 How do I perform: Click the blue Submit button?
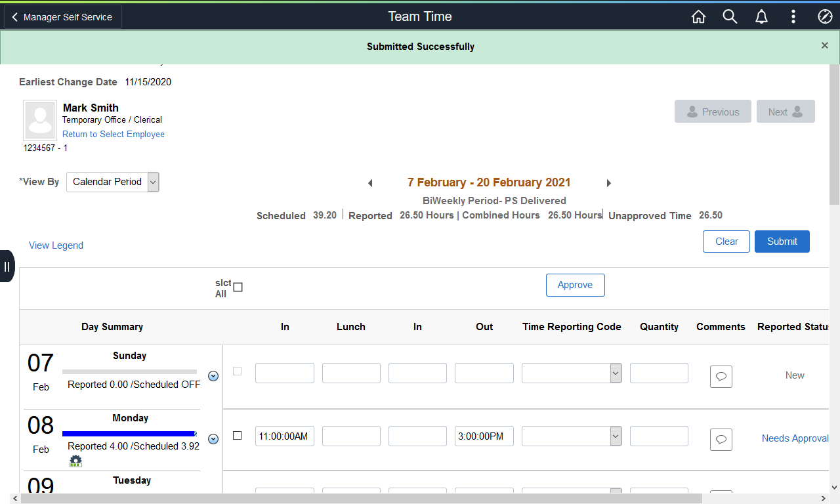coord(782,241)
